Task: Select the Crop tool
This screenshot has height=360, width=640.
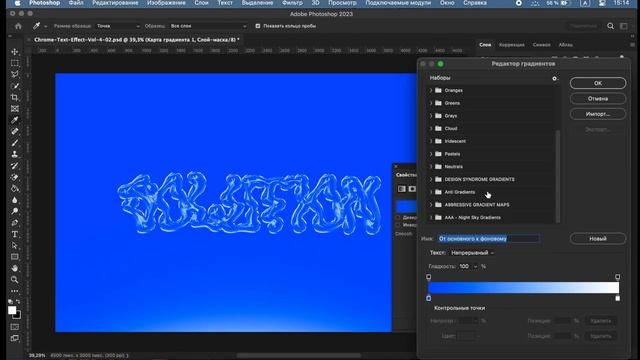Action: pyautogui.click(x=15, y=98)
